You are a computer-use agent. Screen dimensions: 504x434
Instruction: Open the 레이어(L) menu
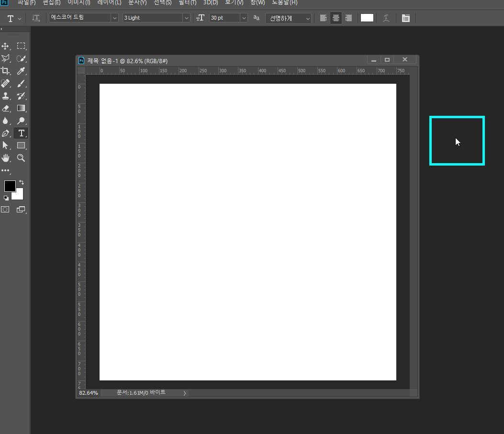(109, 2)
